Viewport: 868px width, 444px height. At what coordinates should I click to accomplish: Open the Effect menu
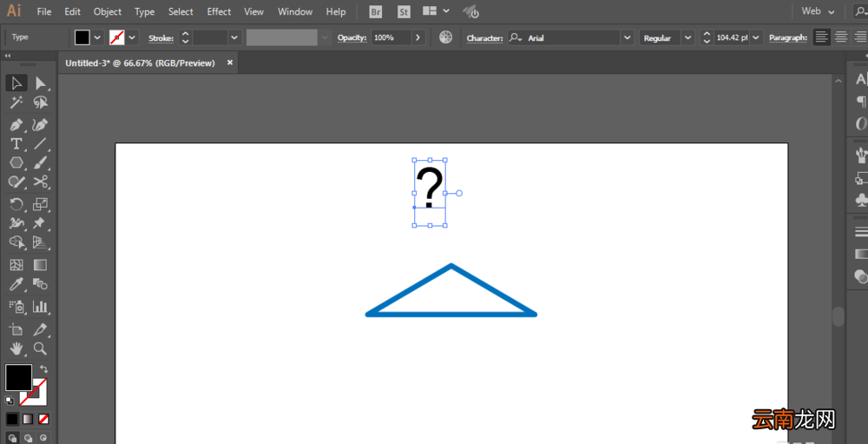tap(220, 11)
